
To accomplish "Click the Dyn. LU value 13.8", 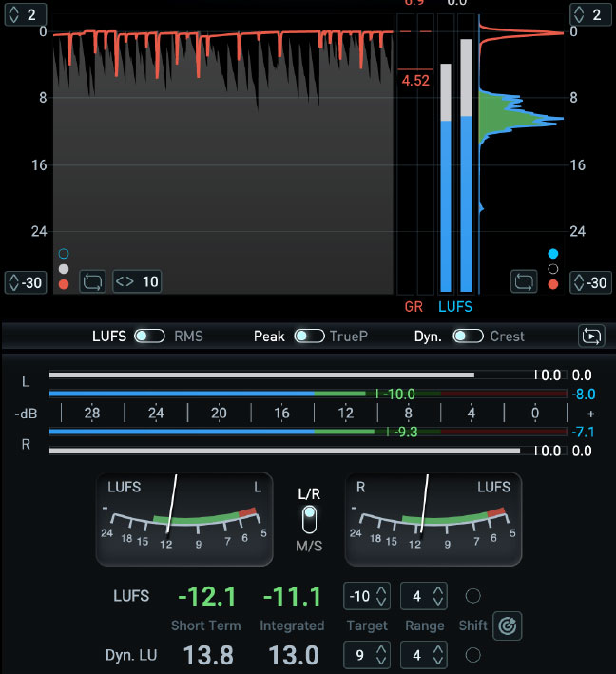I will (208, 656).
